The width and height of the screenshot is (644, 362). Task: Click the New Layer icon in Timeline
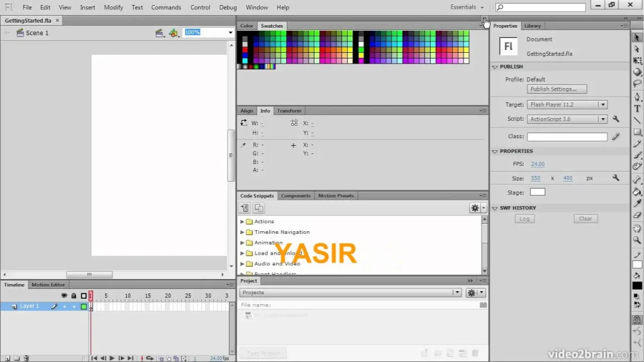[8, 358]
